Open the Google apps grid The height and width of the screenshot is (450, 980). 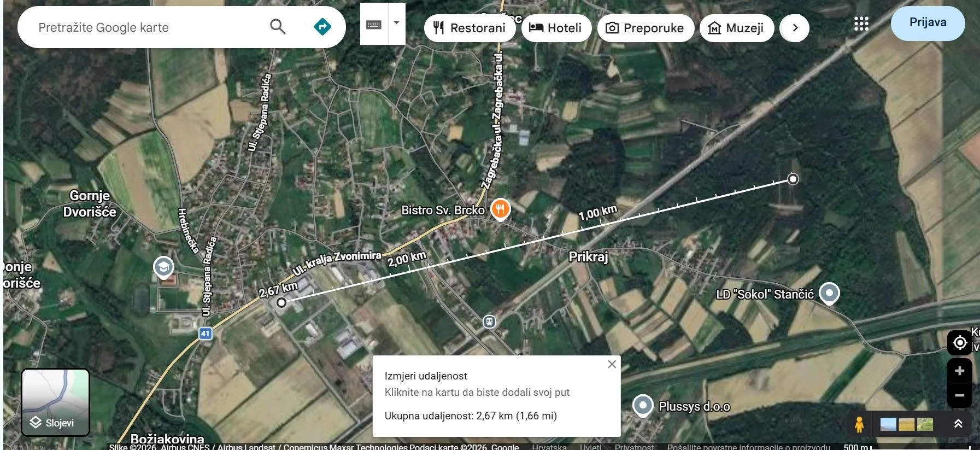(861, 24)
